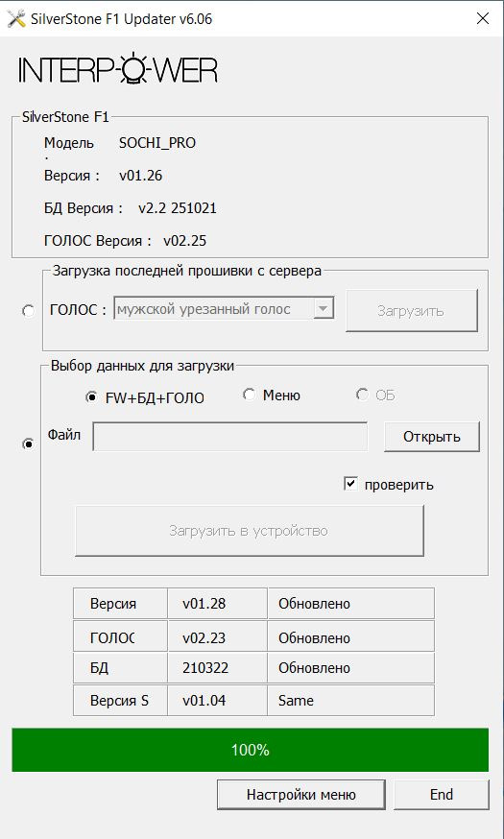Viewport: 504px width, 839px height.
Task: Select the Версия v01.28 table row
Action: coord(253,604)
